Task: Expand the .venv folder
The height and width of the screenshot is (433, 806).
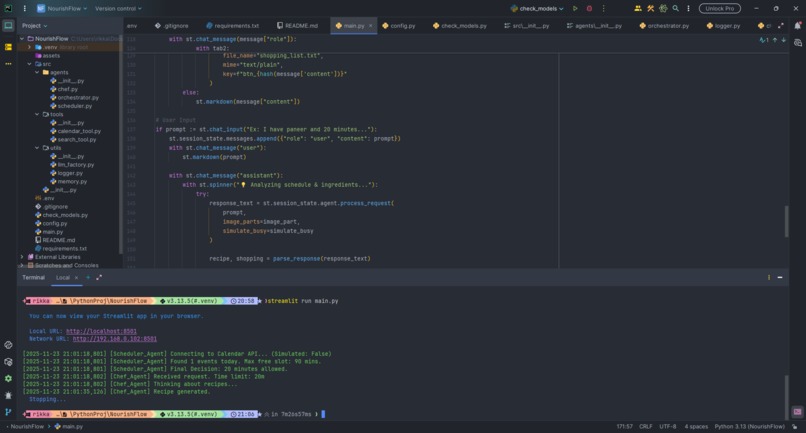Action: [29, 47]
